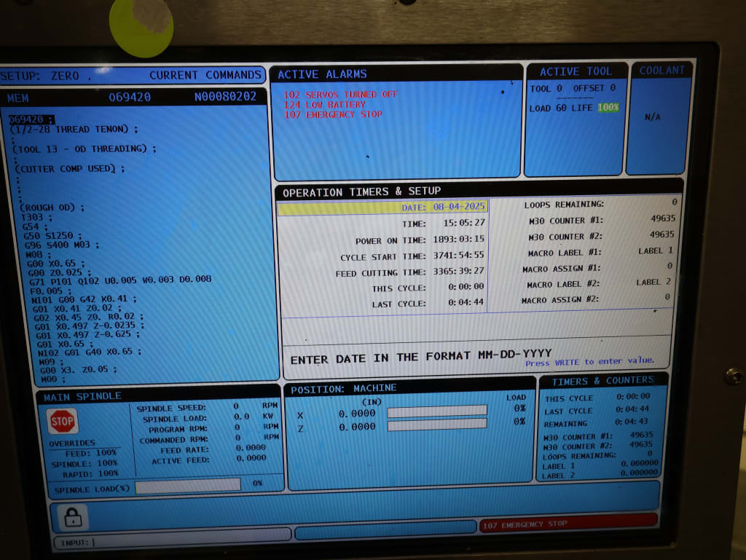Select alarm 124 LOW BATTERY
This screenshot has width=746, height=560.
click(324, 105)
